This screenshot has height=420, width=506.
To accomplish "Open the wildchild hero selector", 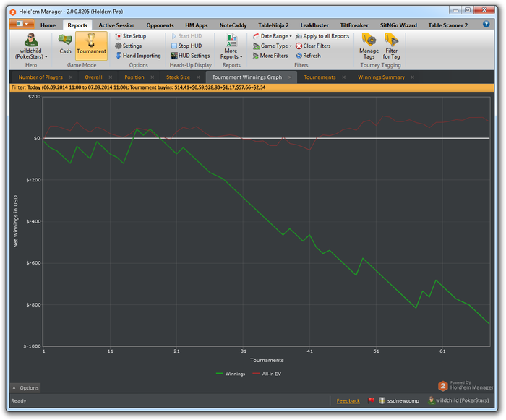I will pos(31,46).
